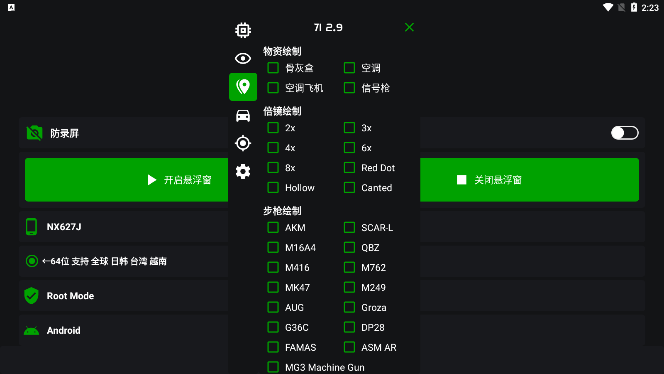
Task: Select the 64位 radio option
Action: click(32, 261)
